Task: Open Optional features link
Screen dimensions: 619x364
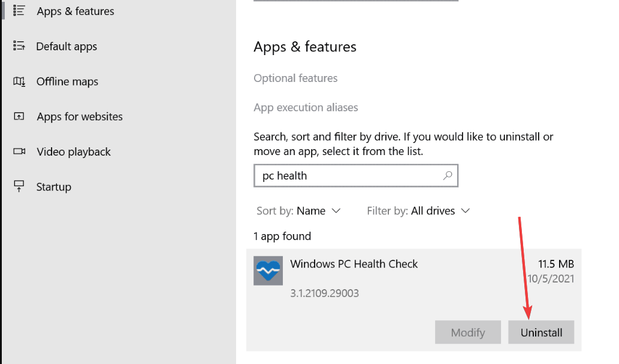Action: pos(295,78)
